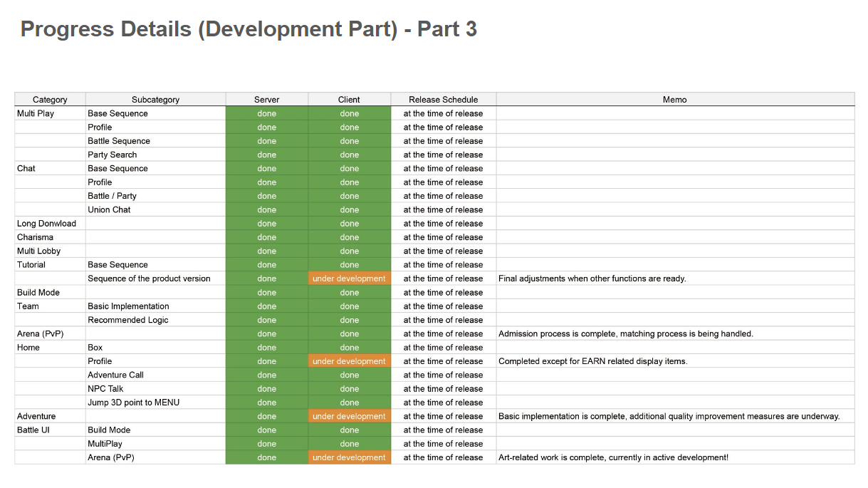Select Server 'done' cell in Charisma row
Image resolution: width=868 pixels, height=488 pixels.
(267, 237)
